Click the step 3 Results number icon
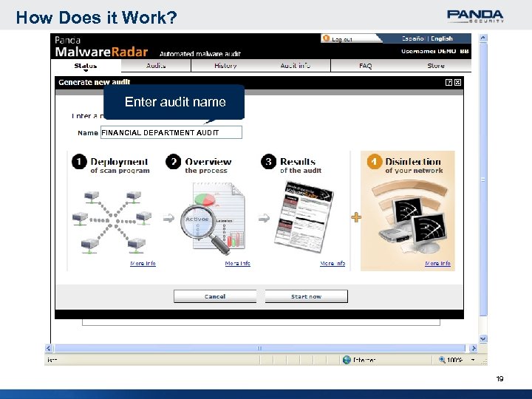Image resolution: width=532 pixels, height=399 pixels. 268,162
